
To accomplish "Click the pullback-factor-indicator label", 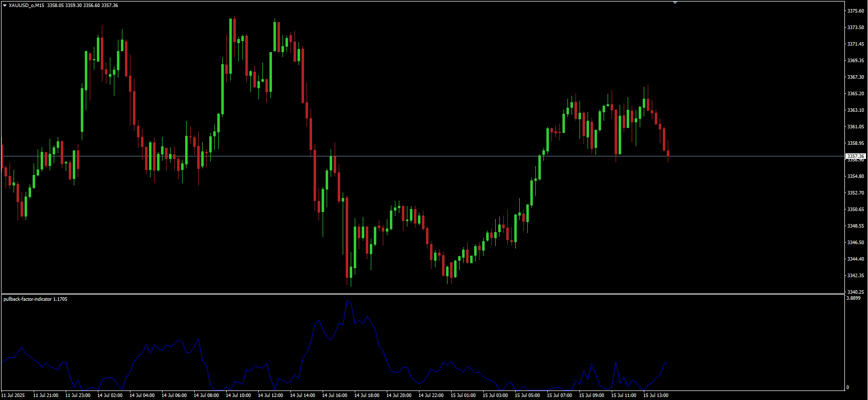I will tap(28, 299).
